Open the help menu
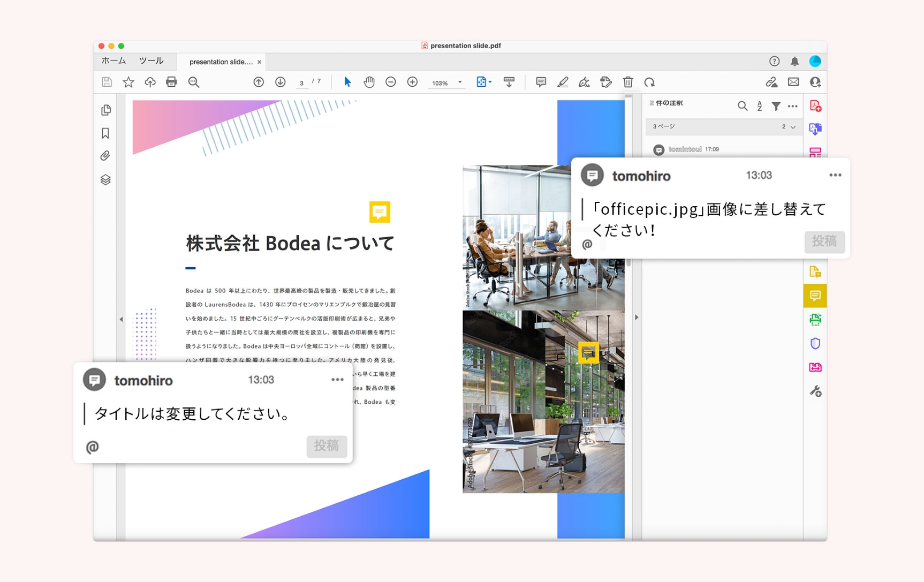This screenshot has height=582, width=924. pos(774,61)
